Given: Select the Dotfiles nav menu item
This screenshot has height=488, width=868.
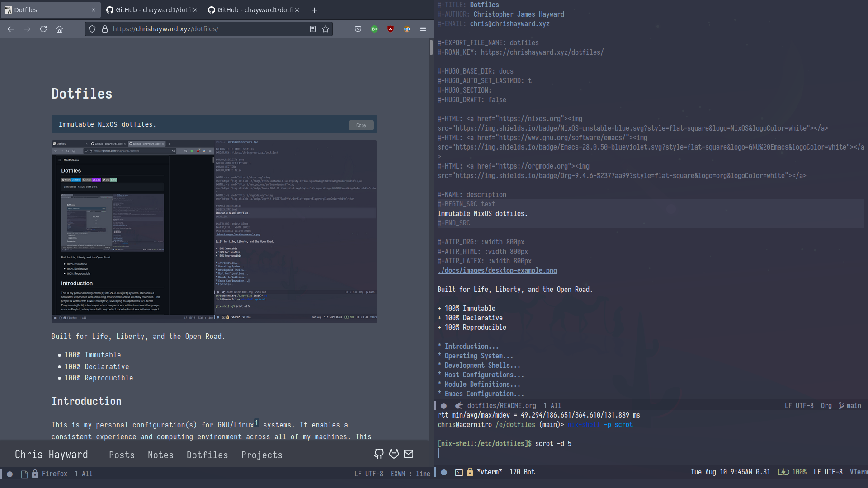Looking at the screenshot, I should point(207,455).
